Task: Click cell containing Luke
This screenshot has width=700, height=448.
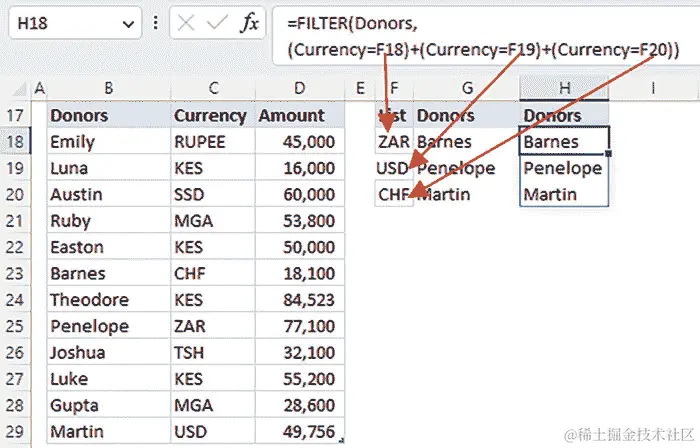Action: point(108,379)
